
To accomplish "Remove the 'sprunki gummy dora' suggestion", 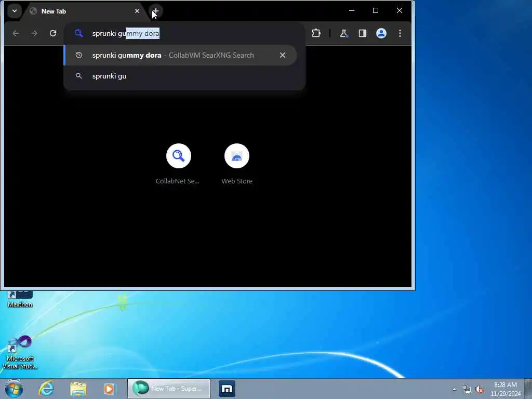I will pos(283,55).
